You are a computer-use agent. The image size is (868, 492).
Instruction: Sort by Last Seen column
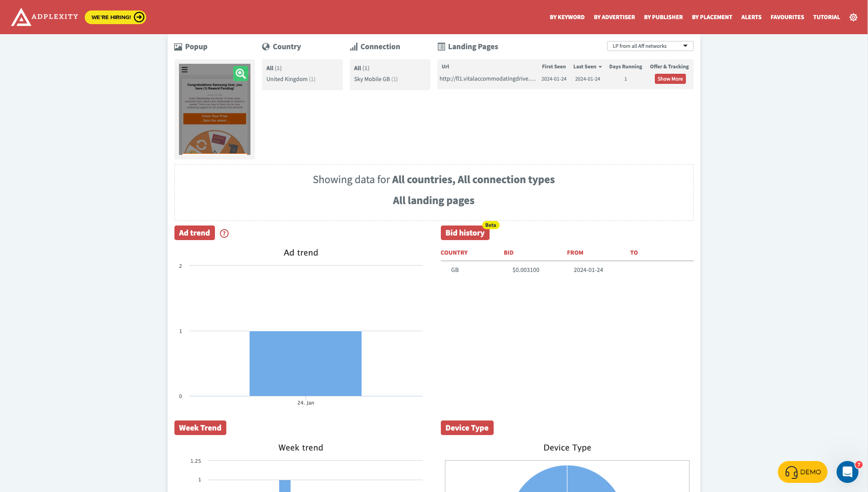pos(587,67)
